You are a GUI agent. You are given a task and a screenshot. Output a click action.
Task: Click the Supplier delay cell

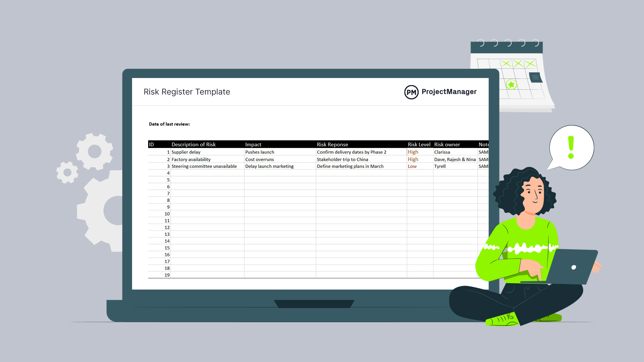pos(186,152)
